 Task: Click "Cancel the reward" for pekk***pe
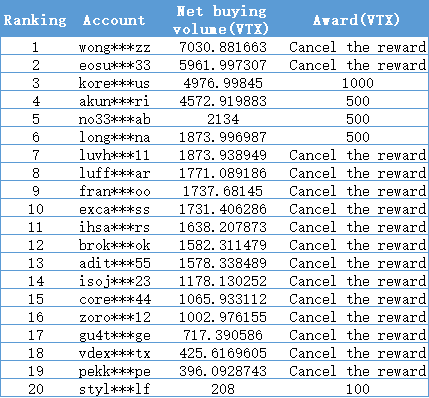pyautogui.click(x=358, y=371)
